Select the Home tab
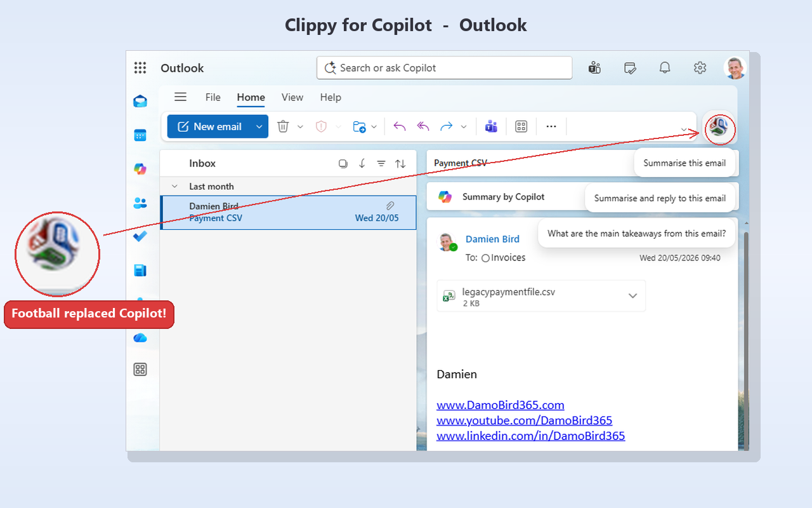812x508 pixels. coord(251,97)
